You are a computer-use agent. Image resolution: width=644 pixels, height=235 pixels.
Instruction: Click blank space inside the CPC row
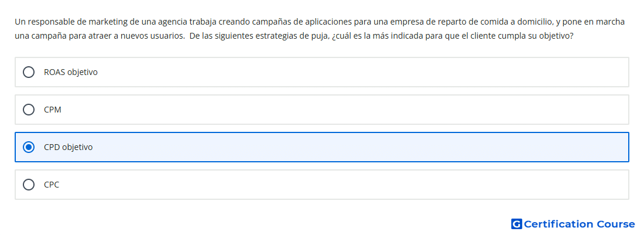(345, 185)
